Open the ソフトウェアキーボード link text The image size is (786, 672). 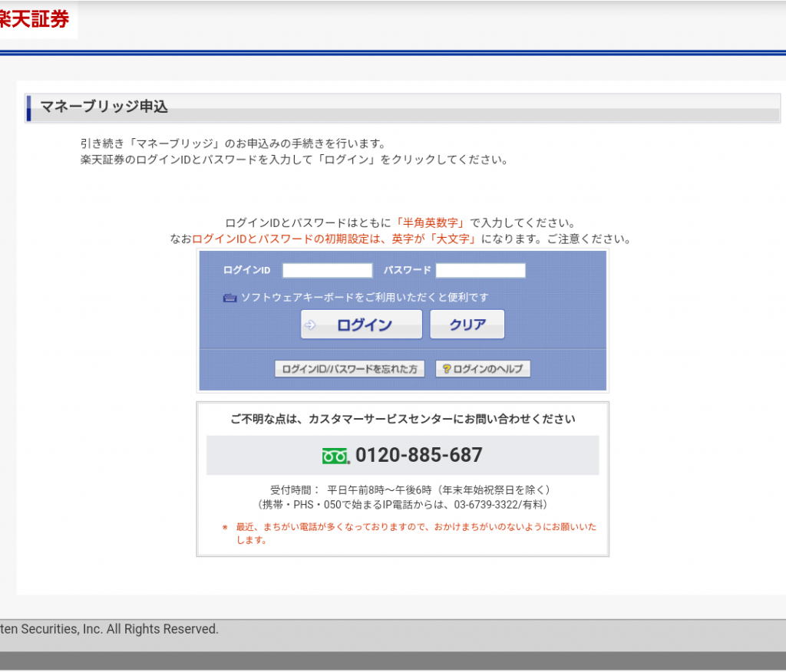coord(365,297)
